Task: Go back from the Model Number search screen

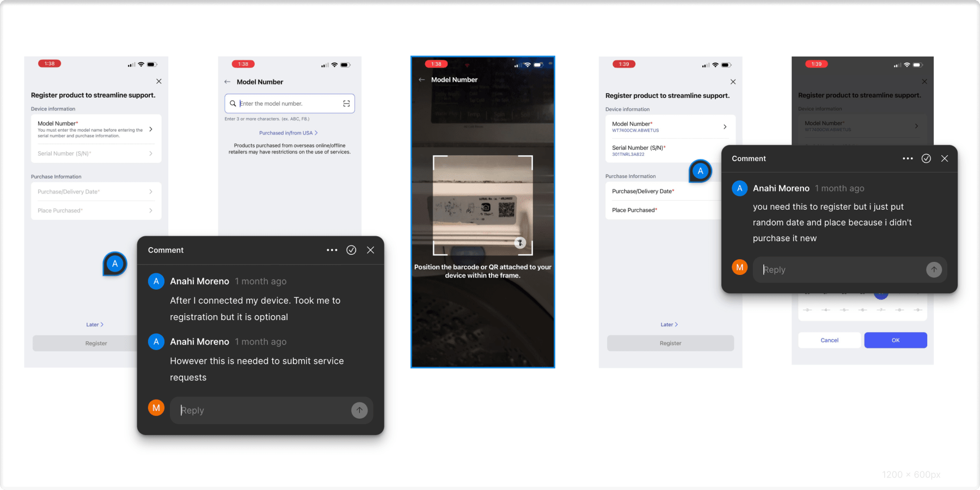Action: [228, 82]
